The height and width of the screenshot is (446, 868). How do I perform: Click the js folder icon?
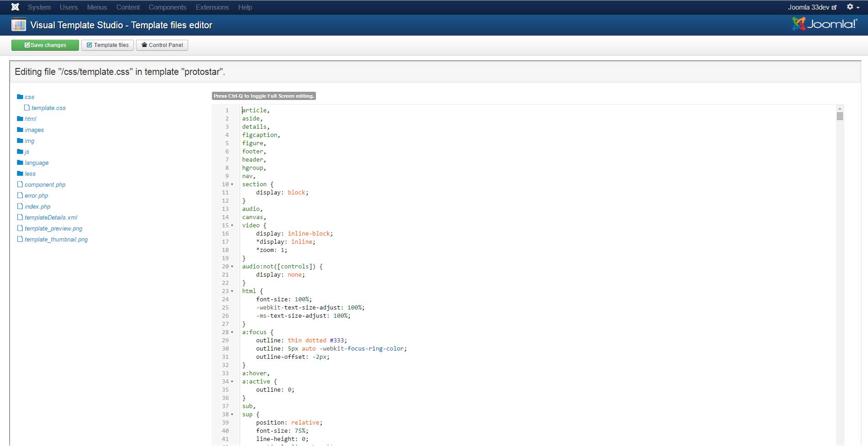coord(20,152)
